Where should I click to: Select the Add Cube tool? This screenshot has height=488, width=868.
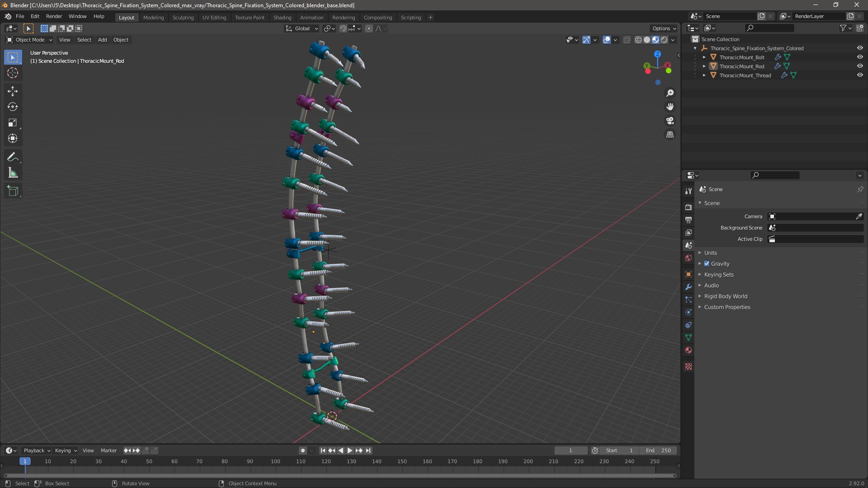[x=13, y=191]
